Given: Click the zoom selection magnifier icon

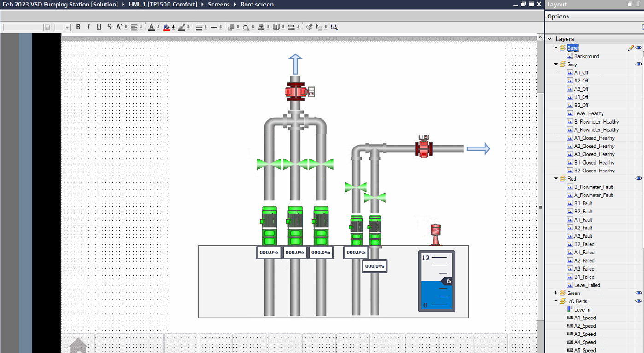Looking at the screenshot, I should coord(334,27).
